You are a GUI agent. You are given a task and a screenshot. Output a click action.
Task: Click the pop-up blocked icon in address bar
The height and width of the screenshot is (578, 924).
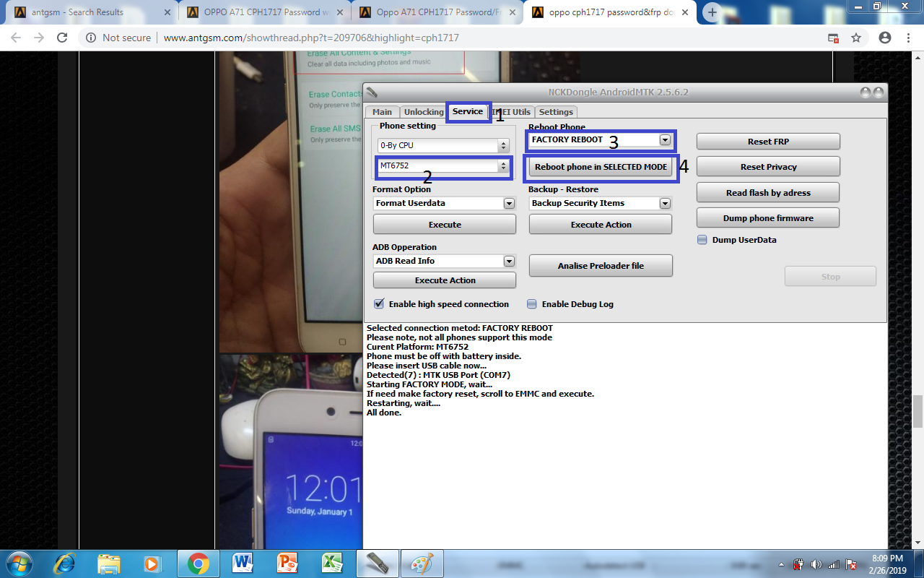point(833,38)
